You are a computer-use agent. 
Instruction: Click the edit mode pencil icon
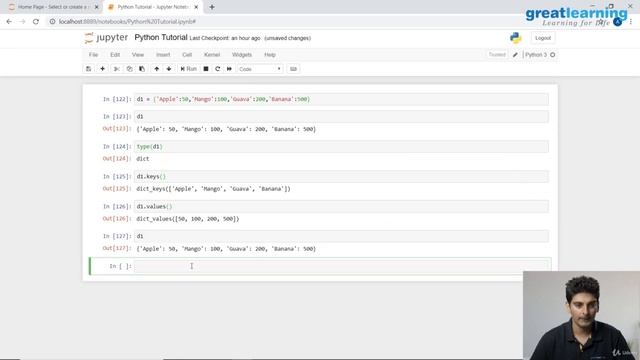[515, 55]
